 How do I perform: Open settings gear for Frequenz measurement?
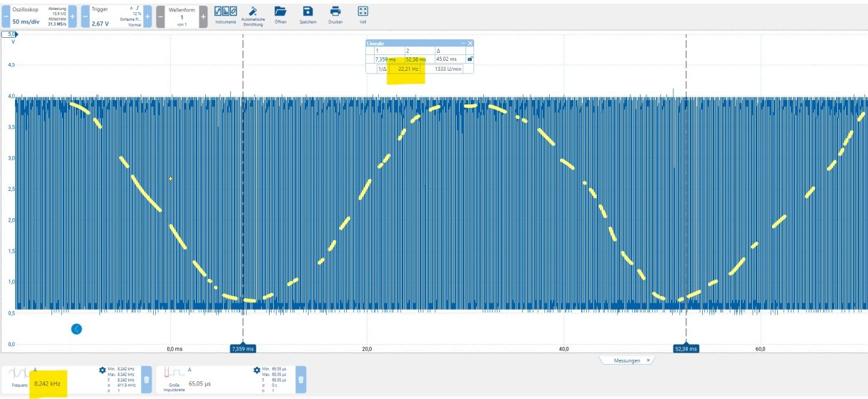[102, 370]
